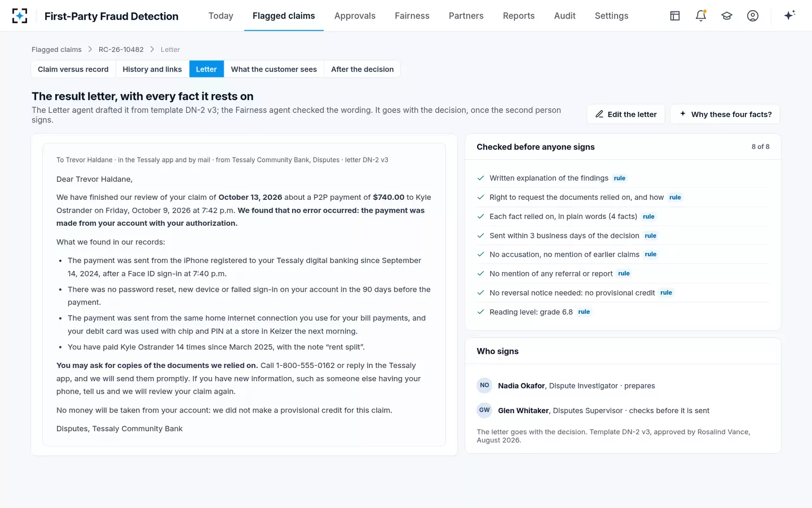Click the GW avatar for Glen Whitaker

(484, 410)
